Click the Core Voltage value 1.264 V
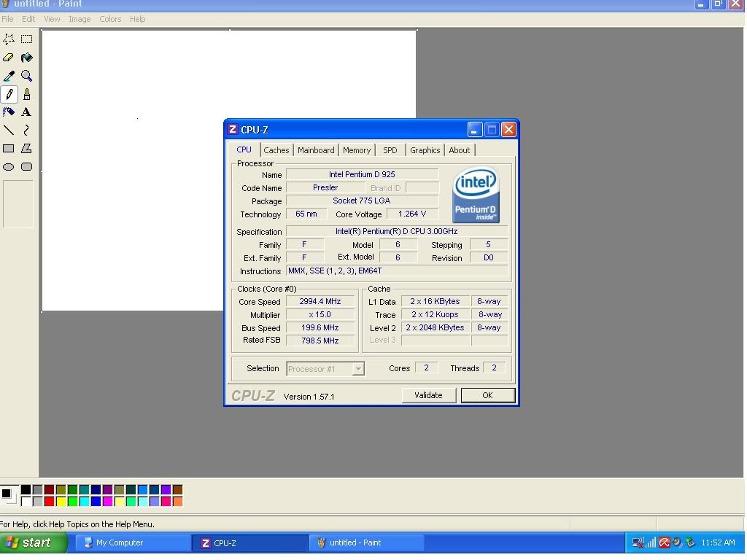The width and height of the screenshot is (747, 560). point(412,214)
